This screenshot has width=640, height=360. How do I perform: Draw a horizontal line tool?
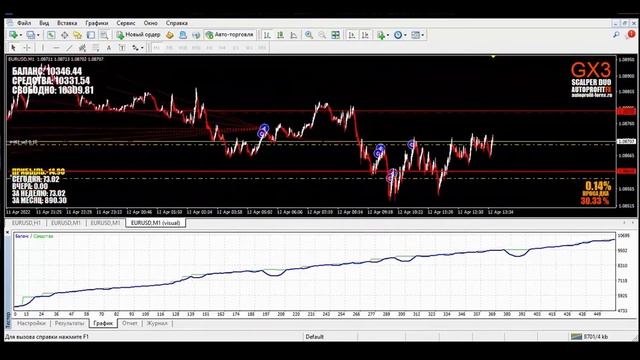(x=56, y=48)
